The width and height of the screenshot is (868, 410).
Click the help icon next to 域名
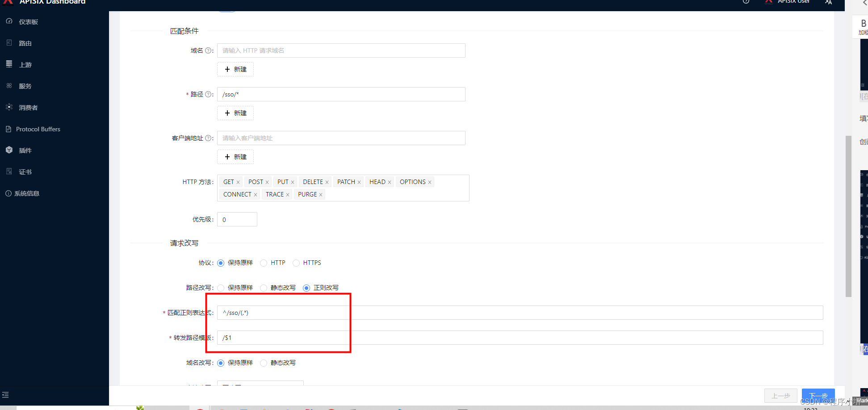(208, 50)
